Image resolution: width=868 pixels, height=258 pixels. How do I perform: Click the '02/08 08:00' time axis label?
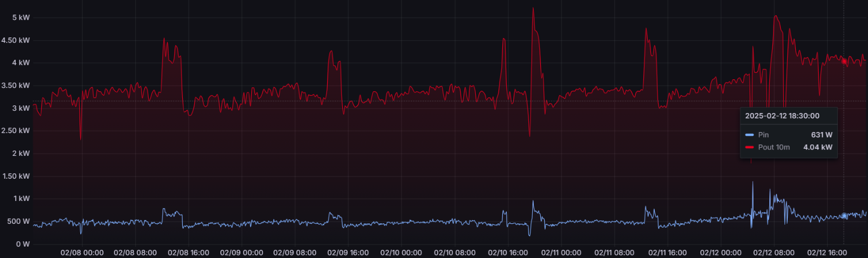(135, 253)
